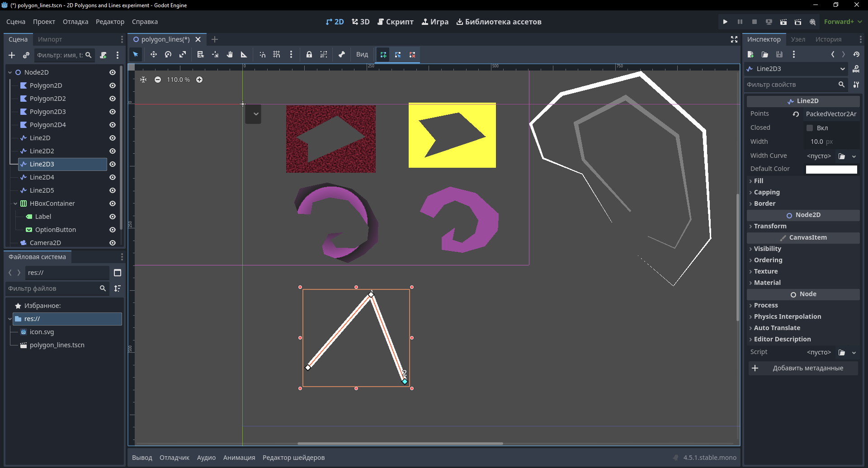868x468 pixels.
Task: Open the Отладка menu
Action: click(75, 22)
